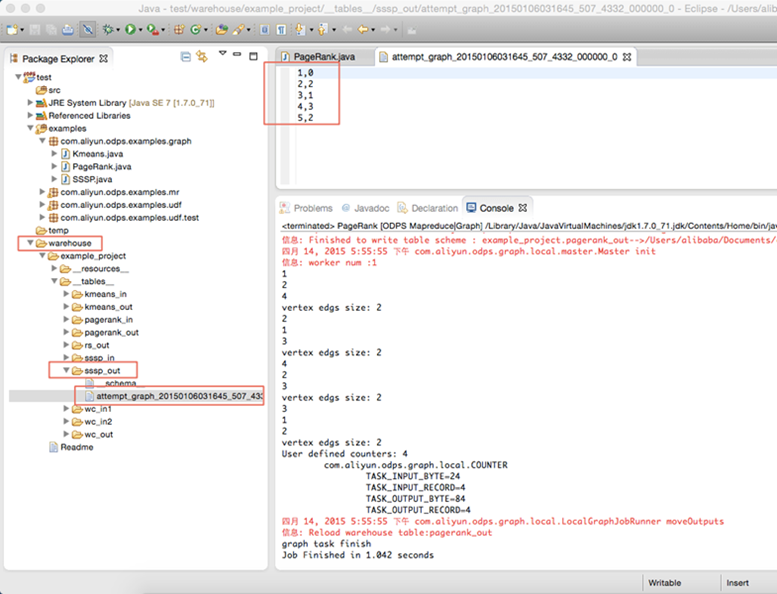777x594 pixels.
Task: Select the SSSP.java file in tree
Action: [92, 179]
